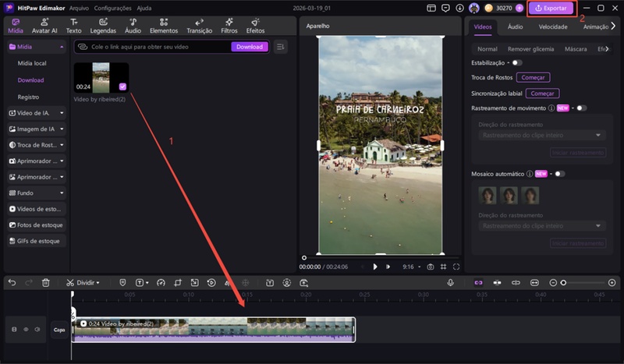The image size is (624, 364).
Task: Switch to the Velocidade tab
Action: (x=553, y=27)
